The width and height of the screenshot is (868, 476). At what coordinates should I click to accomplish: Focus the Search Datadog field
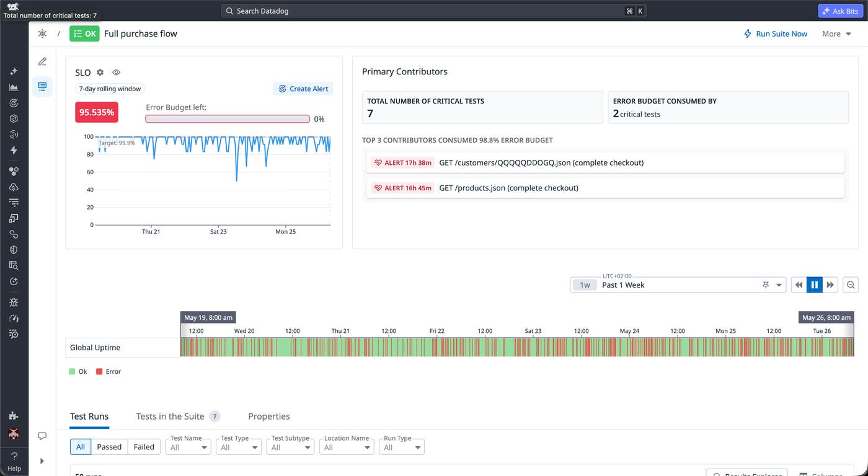[x=434, y=11]
